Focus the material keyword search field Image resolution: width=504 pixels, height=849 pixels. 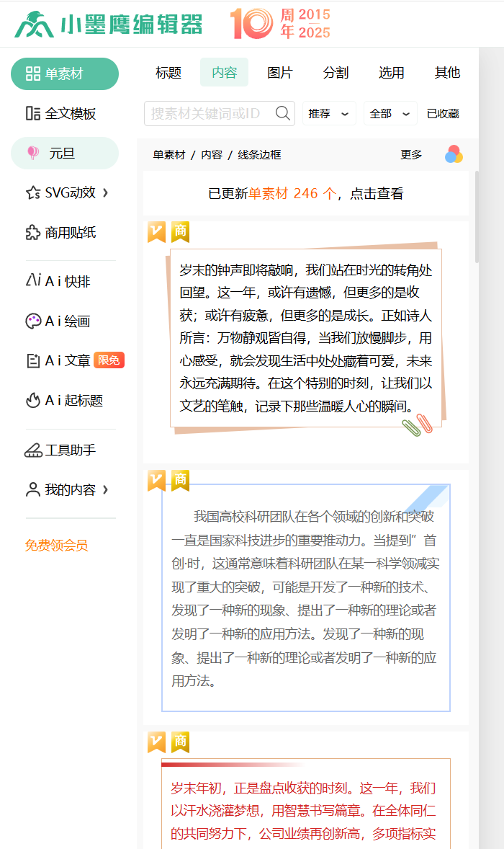[209, 113]
